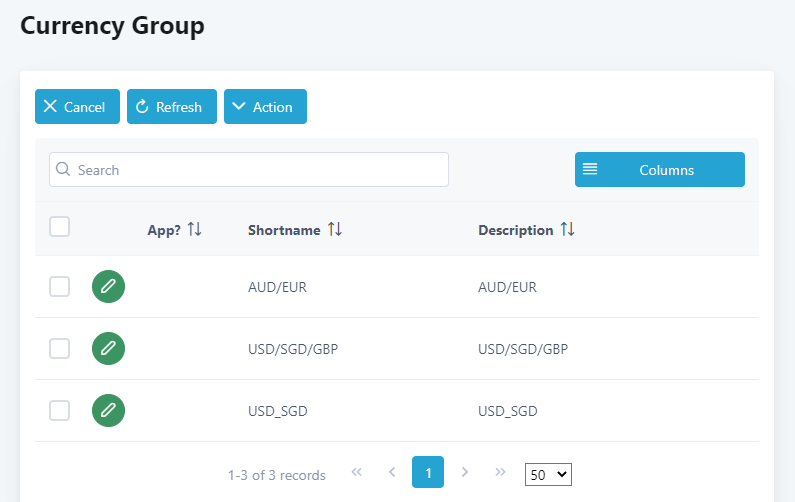Go to the last page double-arrow icon
The image size is (795, 502).
(x=500, y=473)
